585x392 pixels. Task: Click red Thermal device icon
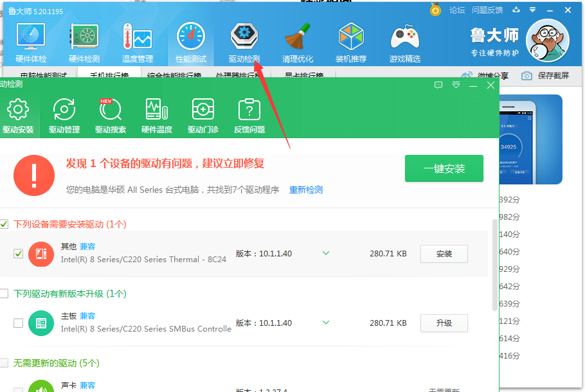41,254
